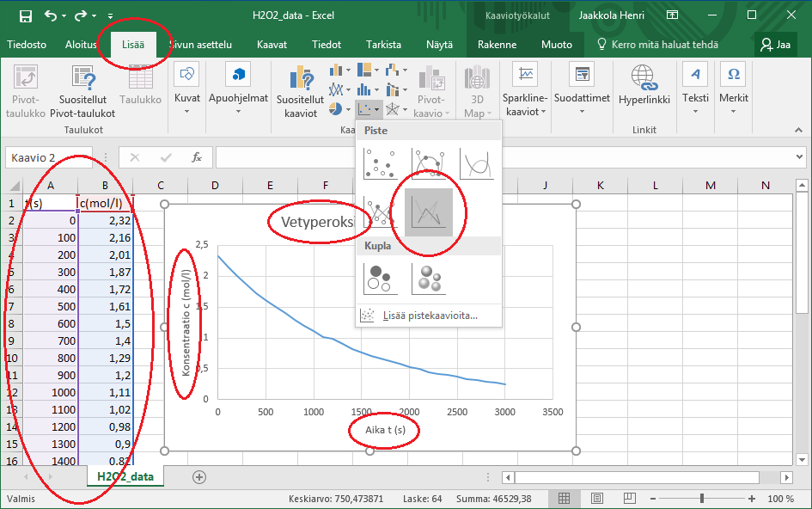This screenshot has width=812, height=509.
Task: Click the Save icon in the title bar
Action: pos(25,15)
